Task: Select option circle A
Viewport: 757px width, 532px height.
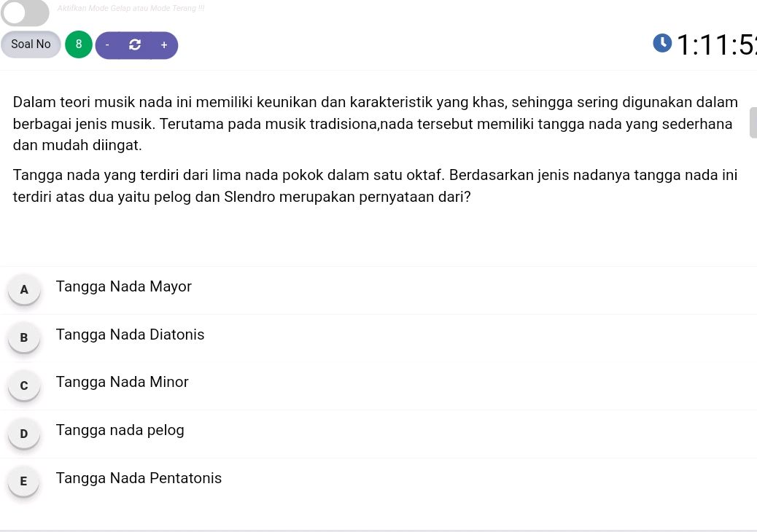Action: [x=24, y=289]
